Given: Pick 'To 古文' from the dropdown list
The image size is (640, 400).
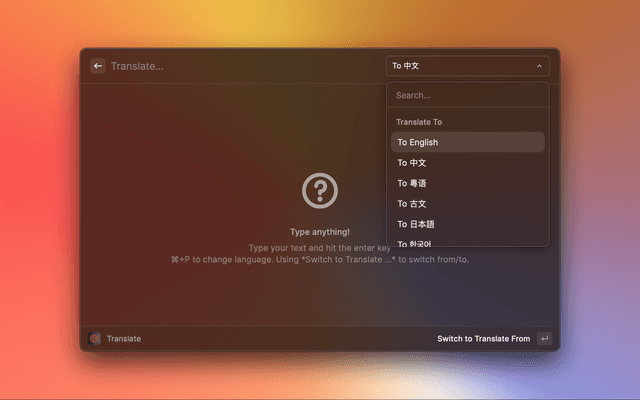Looking at the screenshot, I should click(x=467, y=204).
